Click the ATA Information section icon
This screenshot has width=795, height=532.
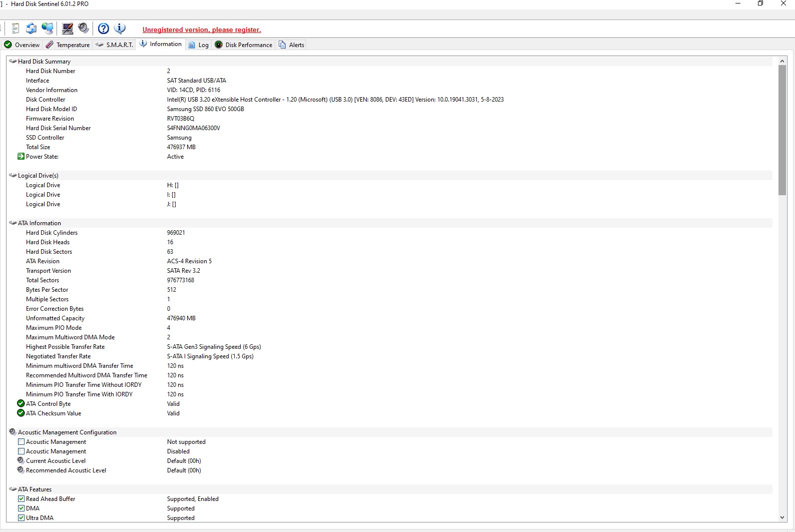[x=13, y=223]
